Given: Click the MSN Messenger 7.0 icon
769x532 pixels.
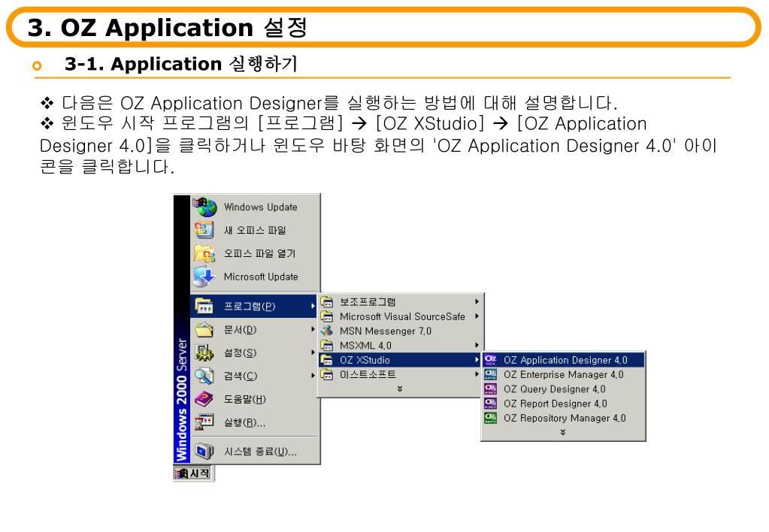Looking at the screenshot, I should (327, 331).
